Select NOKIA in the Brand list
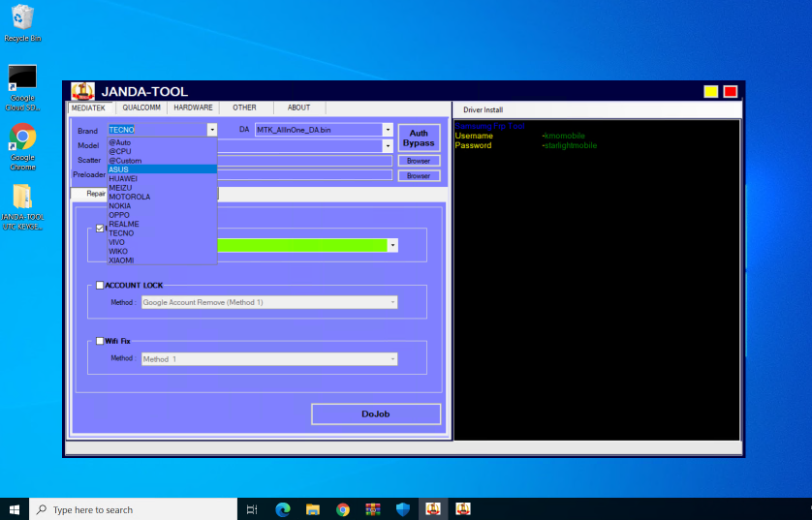The width and height of the screenshot is (812, 520). point(162,205)
